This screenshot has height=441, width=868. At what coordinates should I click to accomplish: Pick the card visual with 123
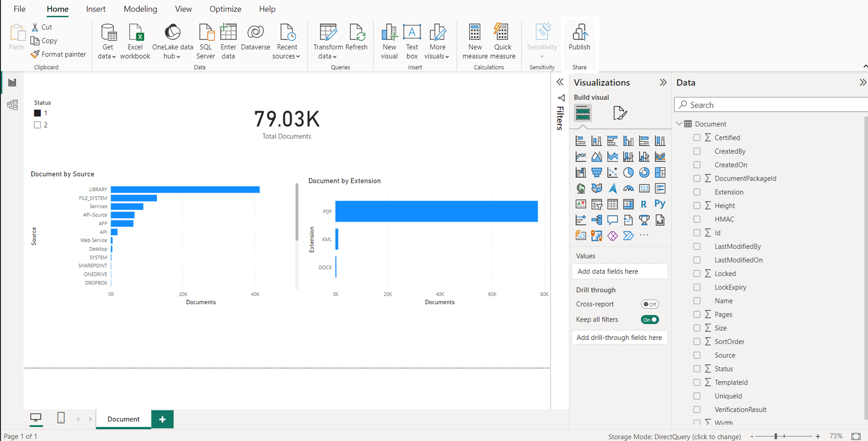tap(644, 188)
